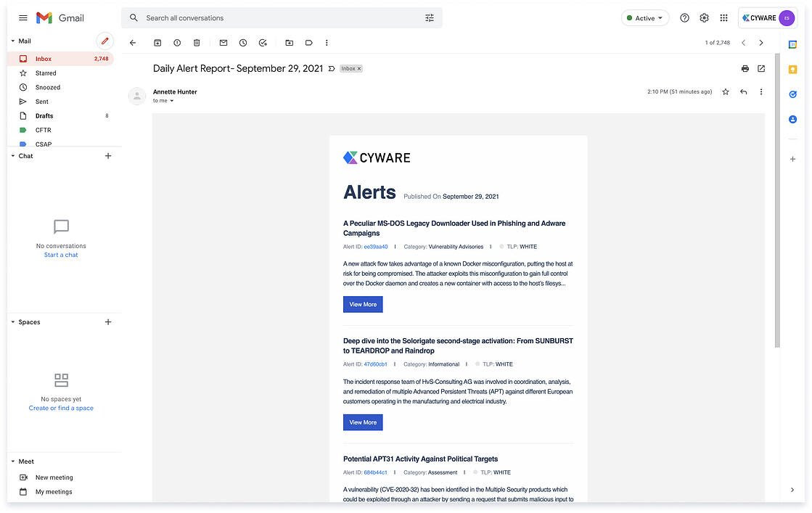Viewport: 812px width, 513px height.
Task: Open Alert ID 47d60cb1 link
Action: pos(375,364)
